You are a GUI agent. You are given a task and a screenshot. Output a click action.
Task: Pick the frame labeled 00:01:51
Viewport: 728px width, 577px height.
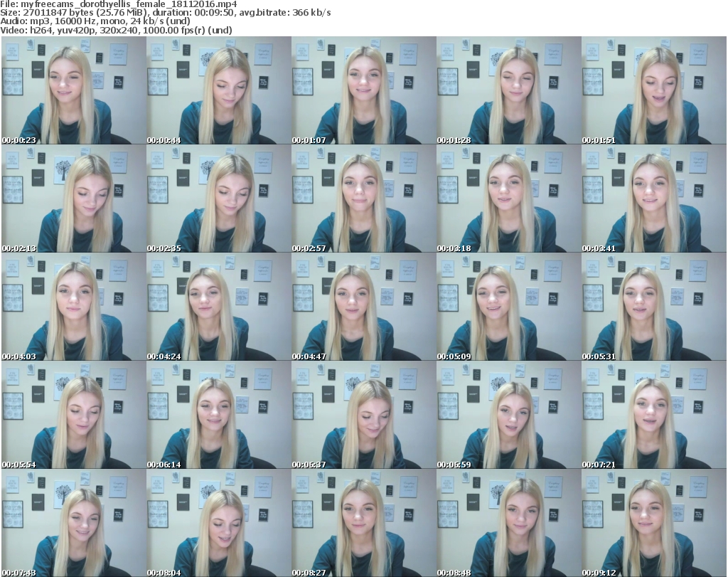[x=653, y=90]
